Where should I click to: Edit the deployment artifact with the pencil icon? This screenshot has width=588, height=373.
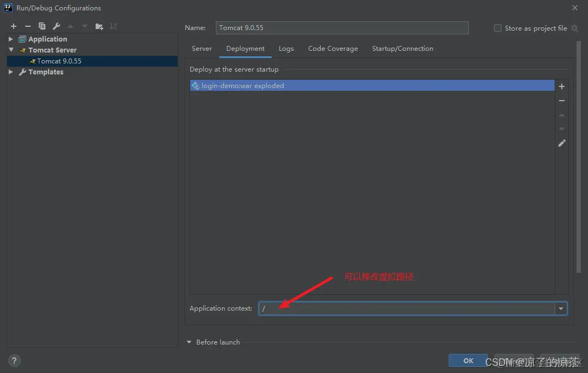tap(562, 143)
